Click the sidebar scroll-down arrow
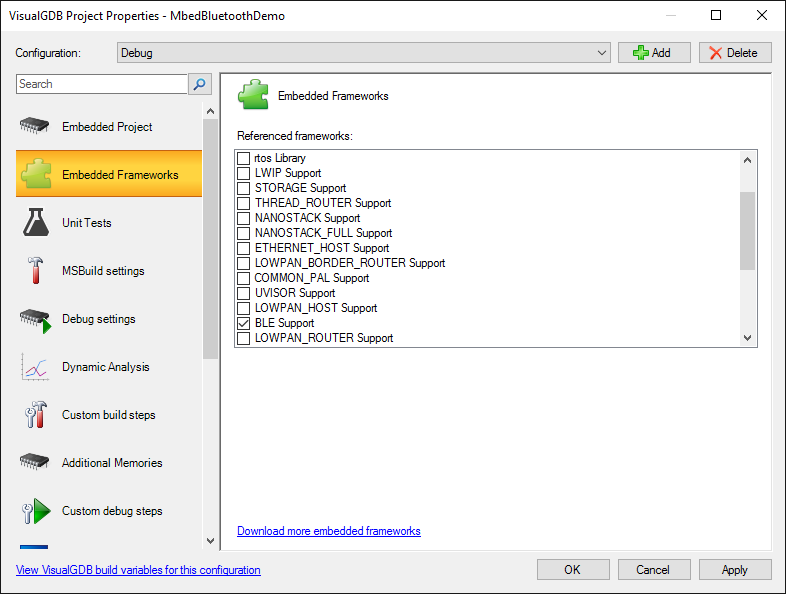 [x=211, y=541]
